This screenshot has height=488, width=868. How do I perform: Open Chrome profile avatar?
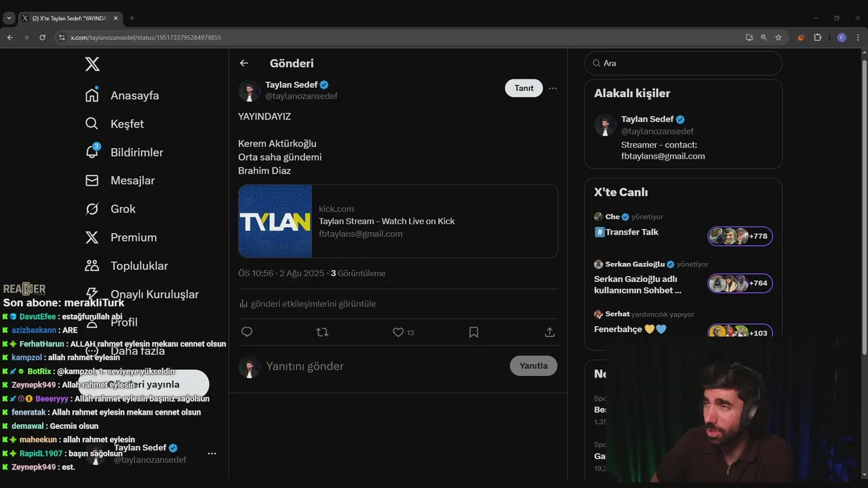point(842,37)
